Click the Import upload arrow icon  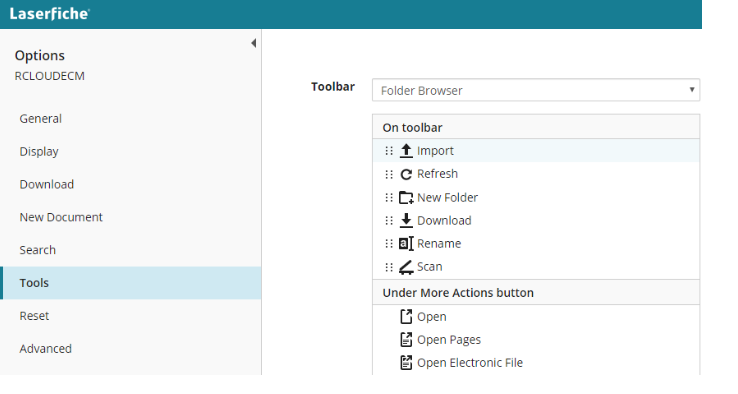point(406,151)
